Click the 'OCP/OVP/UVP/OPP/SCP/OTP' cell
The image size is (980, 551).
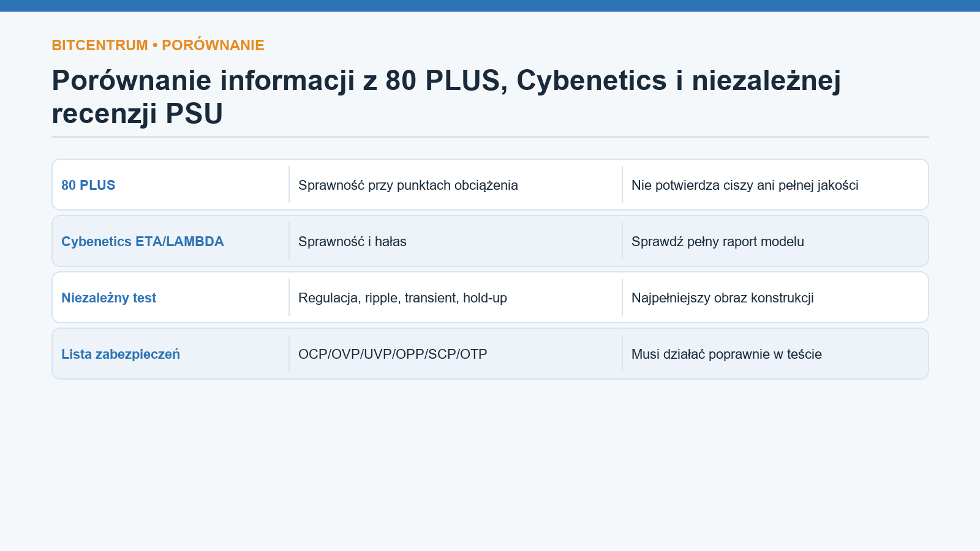(x=393, y=354)
